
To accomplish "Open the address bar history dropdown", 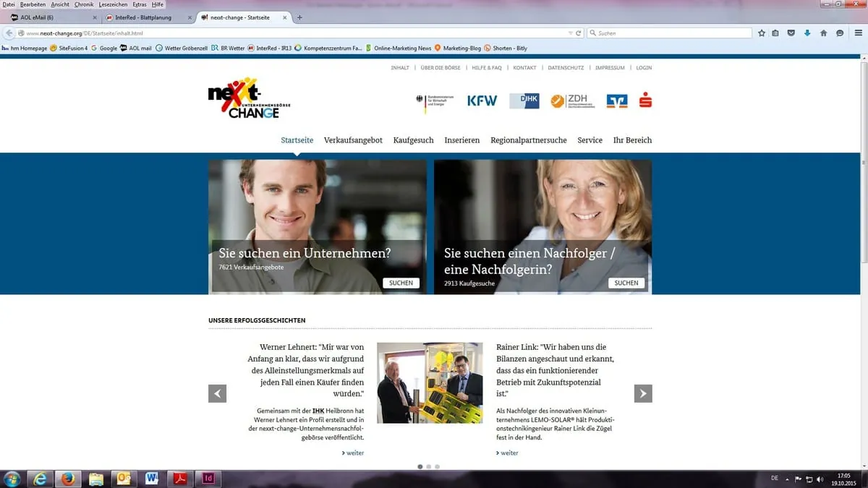I will click(571, 33).
